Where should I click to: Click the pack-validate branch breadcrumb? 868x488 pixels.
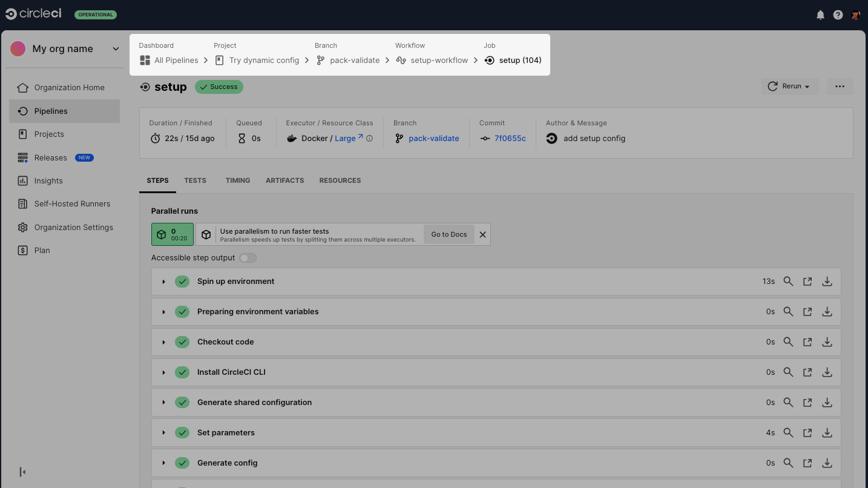coord(347,60)
